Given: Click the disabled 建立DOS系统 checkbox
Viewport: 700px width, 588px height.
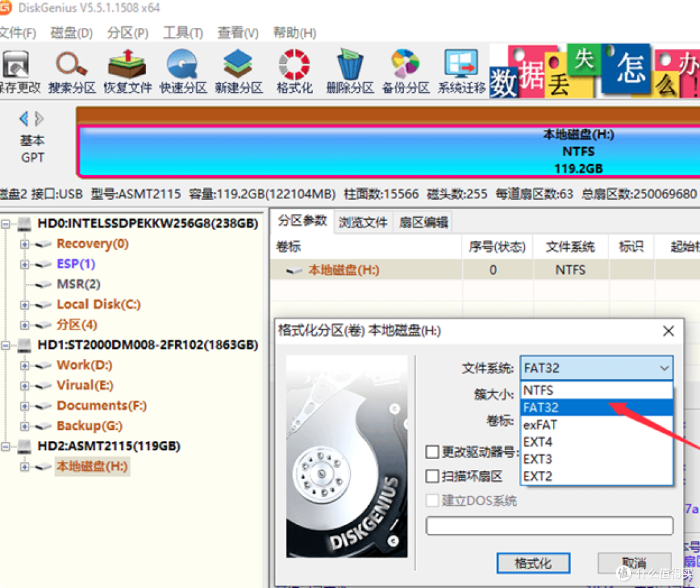Looking at the screenshot, I should (432, 500).
